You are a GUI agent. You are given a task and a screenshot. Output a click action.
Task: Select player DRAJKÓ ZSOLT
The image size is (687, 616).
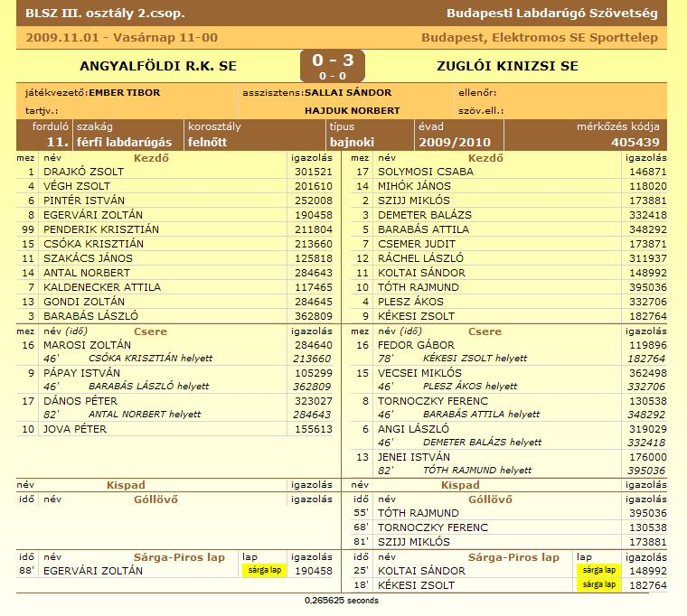83,172
